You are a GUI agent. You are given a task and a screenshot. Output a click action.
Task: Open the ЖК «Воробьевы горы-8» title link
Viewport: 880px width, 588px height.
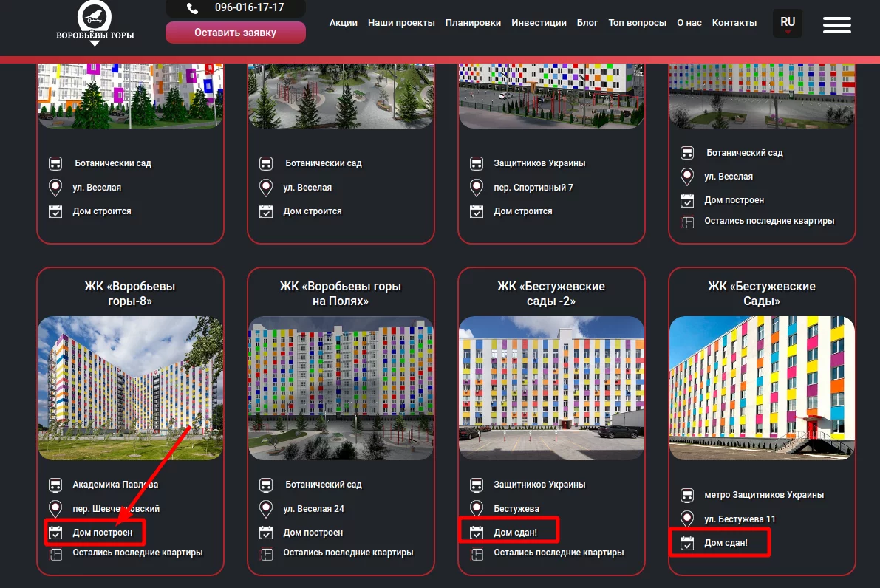click(x=130, y=293)
